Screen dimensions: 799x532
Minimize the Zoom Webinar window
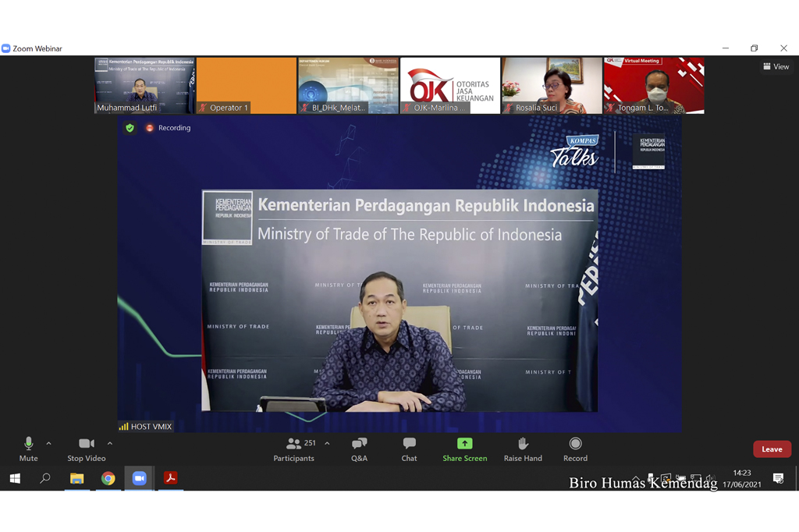coord(726,48)
